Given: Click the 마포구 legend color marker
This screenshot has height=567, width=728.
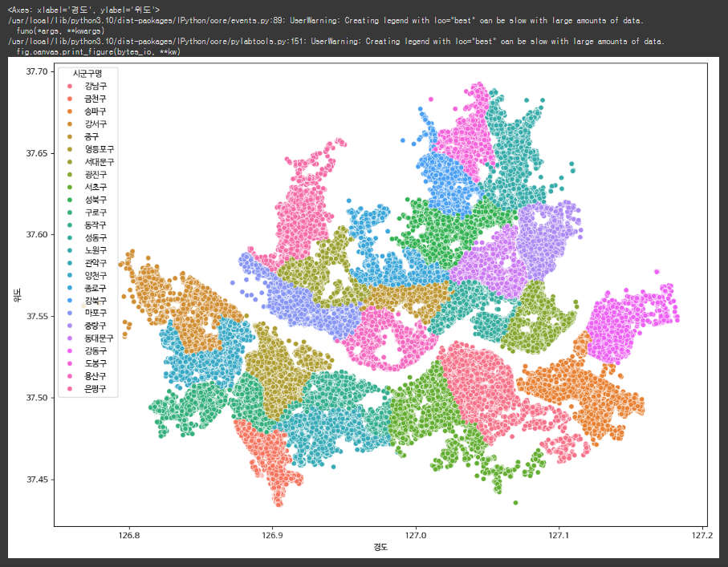Looking at the screenshot, I should [x=70, y=314].
